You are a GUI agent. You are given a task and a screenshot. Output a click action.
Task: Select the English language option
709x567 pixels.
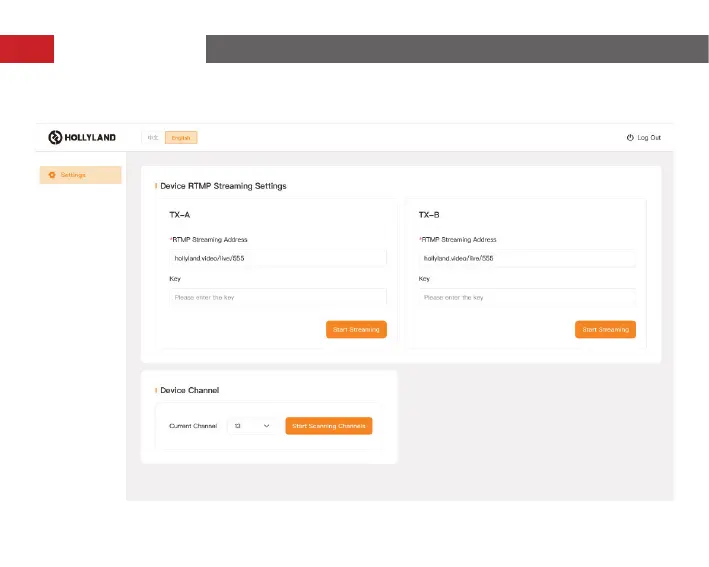[181, 138]
